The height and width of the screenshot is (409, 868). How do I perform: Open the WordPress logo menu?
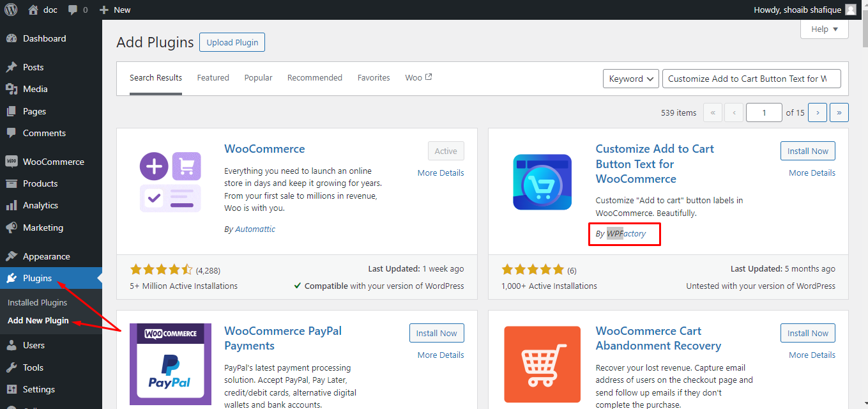coord(11,10)
